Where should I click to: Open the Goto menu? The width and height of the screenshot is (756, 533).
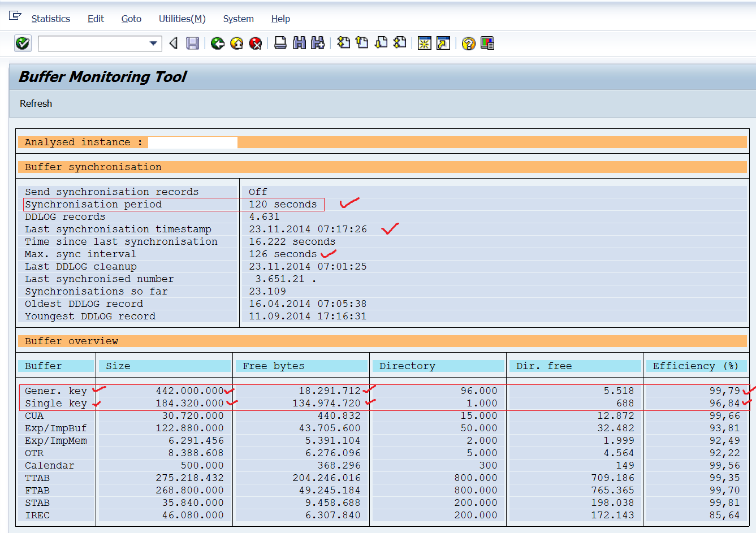pyautogui.click(x=131, y=19)
